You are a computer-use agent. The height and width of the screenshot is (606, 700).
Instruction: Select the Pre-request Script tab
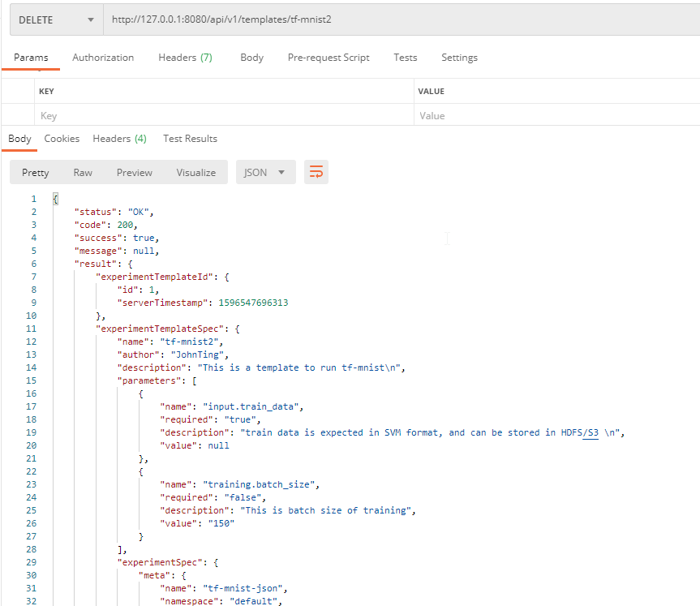329,58
